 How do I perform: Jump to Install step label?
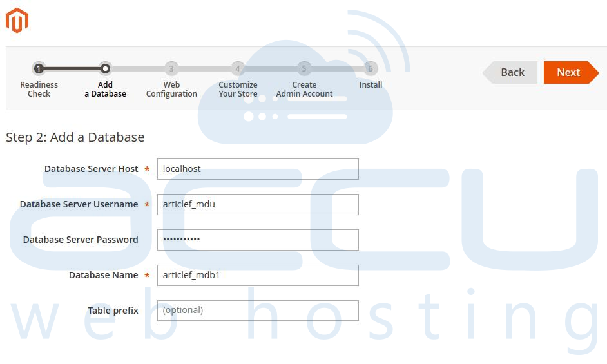371,85
